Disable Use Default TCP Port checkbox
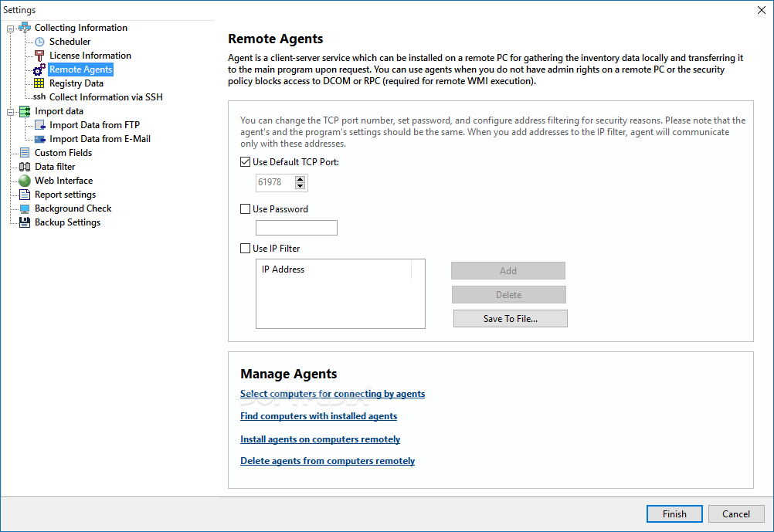This screenshot has width=774, height=532. point(246,162)
